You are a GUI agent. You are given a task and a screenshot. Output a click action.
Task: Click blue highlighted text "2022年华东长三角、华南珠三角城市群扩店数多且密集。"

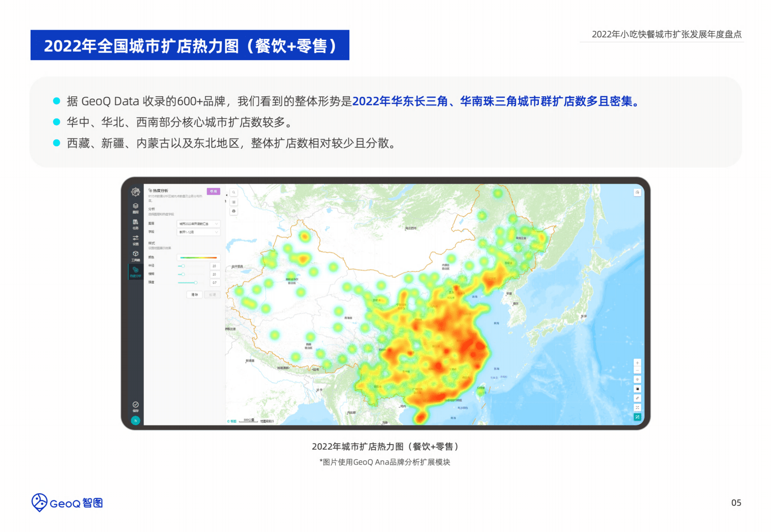click(497, 102)
